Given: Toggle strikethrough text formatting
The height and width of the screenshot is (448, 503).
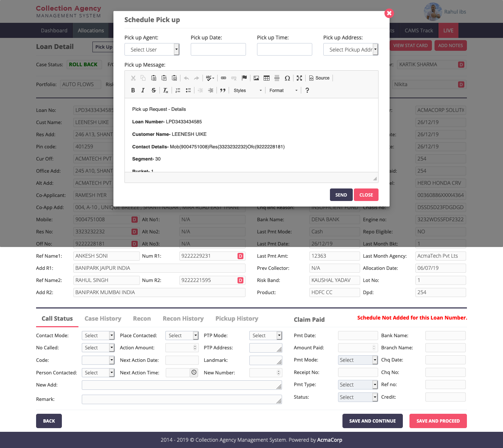Looking at the screenshot, I should [x=154, y=91].
